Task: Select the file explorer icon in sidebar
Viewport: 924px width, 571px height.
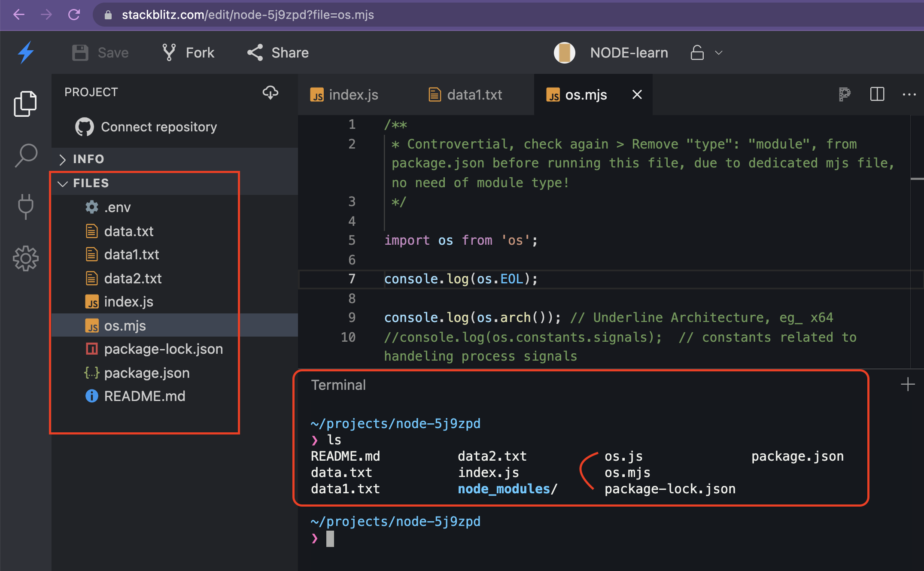Action: click(x=25, y=103)
